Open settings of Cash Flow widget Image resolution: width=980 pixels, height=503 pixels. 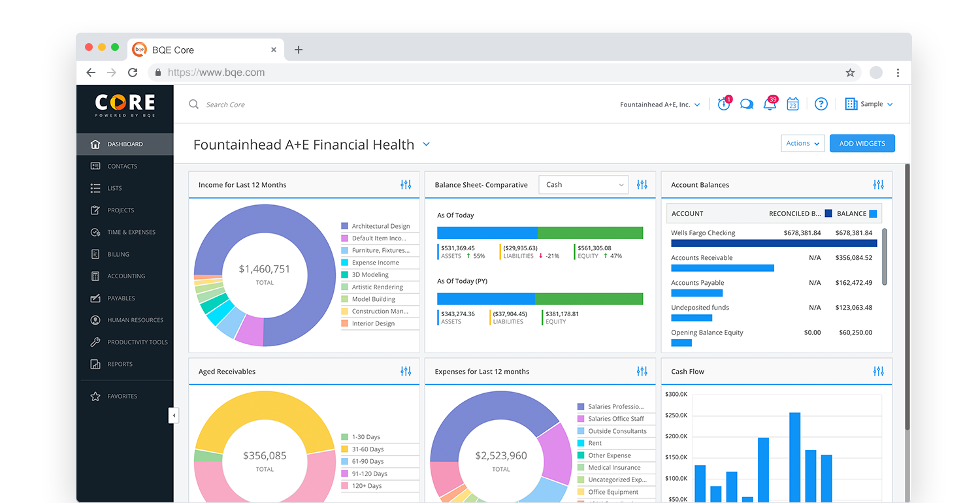pos(879,372)
